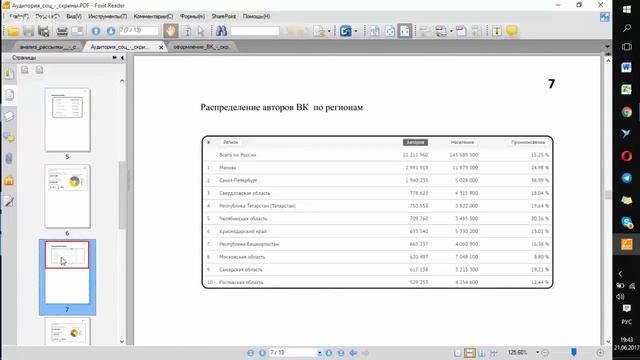Viewport: 640px width, 360px height.
Task: Go to last page in status bar
Action: coord(341,353)
